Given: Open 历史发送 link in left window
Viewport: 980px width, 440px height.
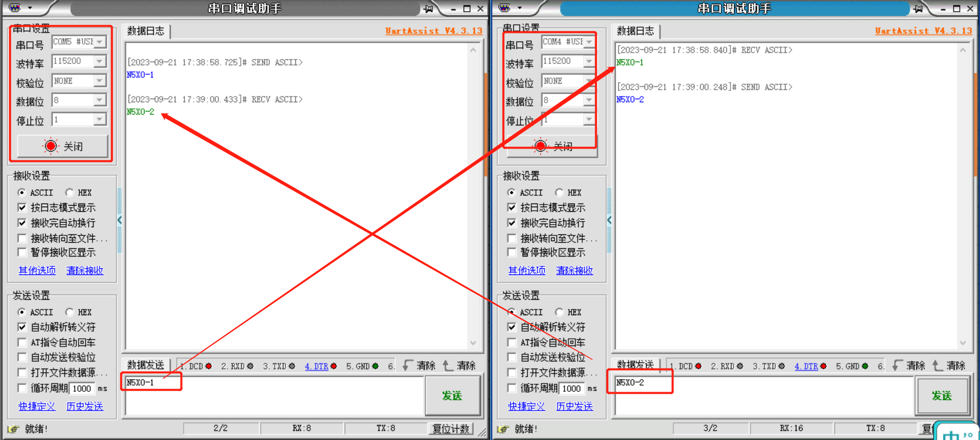Looking at the screenshot, I should click(85, 406).
